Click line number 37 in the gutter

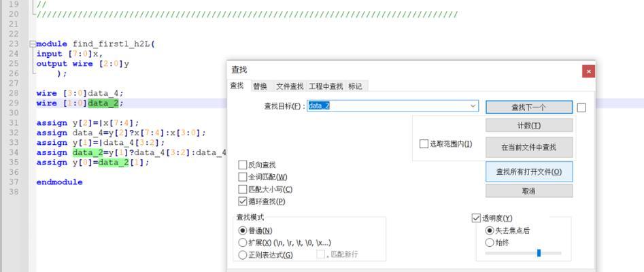click(x=14, y=182)
